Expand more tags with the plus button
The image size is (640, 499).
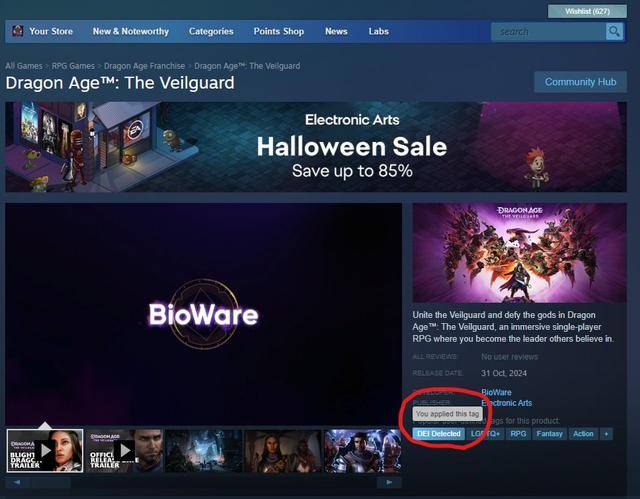tap(606, 434)
